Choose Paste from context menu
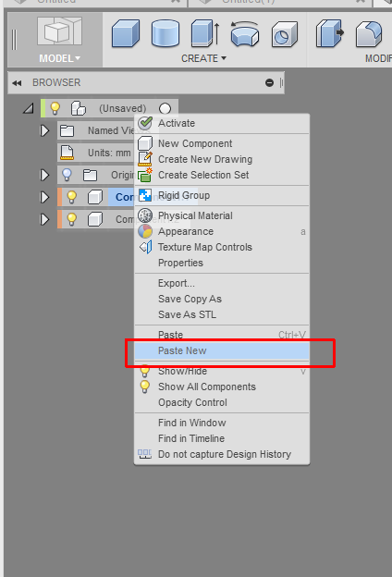Screen dimensions: 392x577 pyautogui.click(x=222, y=335)
